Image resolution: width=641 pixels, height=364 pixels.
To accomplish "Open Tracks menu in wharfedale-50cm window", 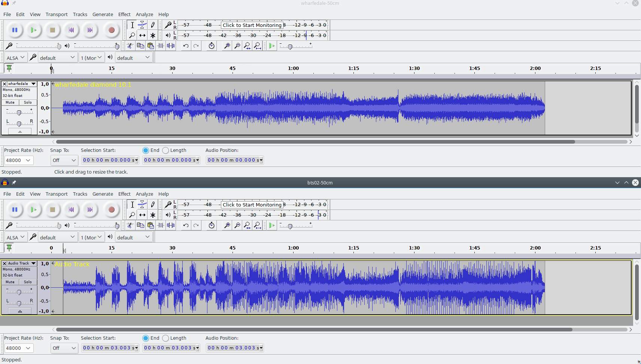I will coord(80,14).
